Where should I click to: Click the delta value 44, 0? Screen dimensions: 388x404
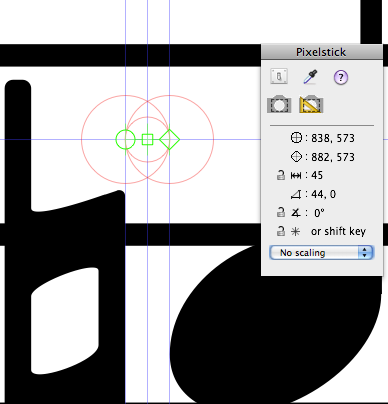323,194
